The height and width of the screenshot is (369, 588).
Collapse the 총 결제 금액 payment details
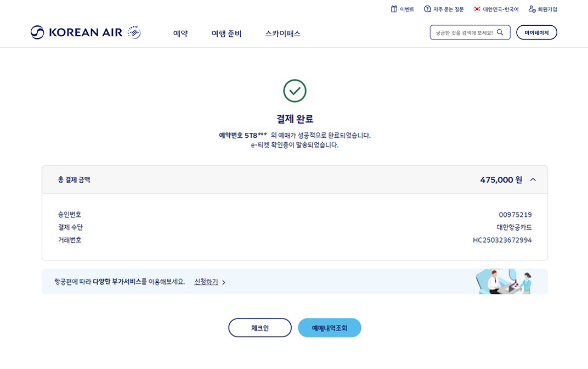[x=532, y=179]
